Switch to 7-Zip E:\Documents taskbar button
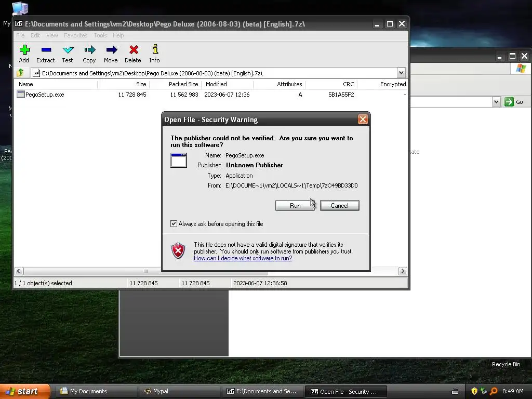The width and height of the screenshot is (532, 399). pyautogui.click(x=262, y=391)
